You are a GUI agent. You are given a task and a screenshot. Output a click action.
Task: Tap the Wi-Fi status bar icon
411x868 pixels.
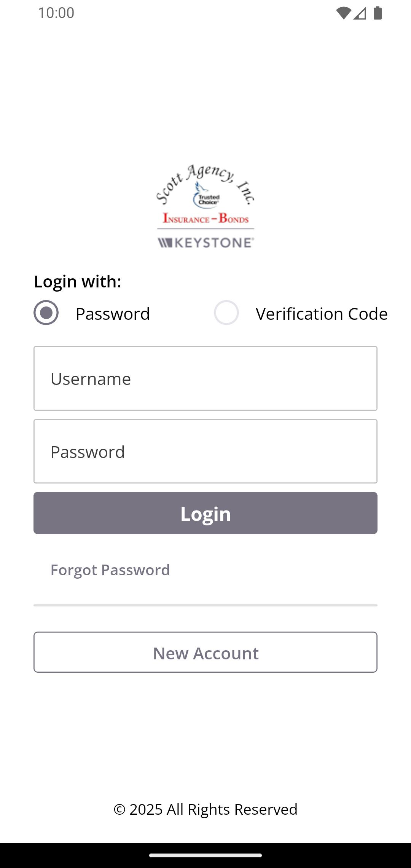pyautogui.click(x=343, y=13)
